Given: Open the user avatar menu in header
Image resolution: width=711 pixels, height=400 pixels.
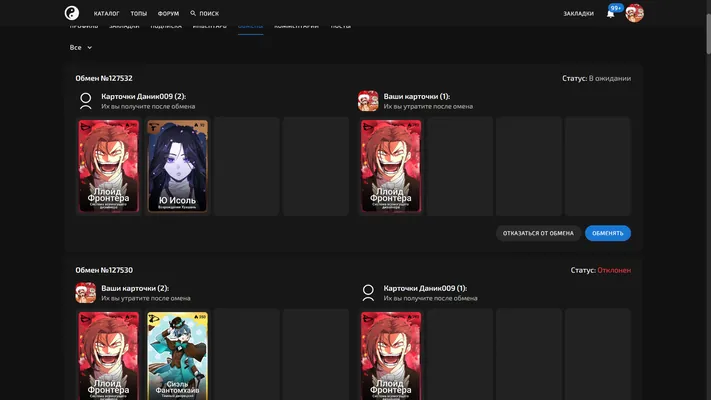Looking at the screenshot, I should pyautogui.click(x=634, y=13).
